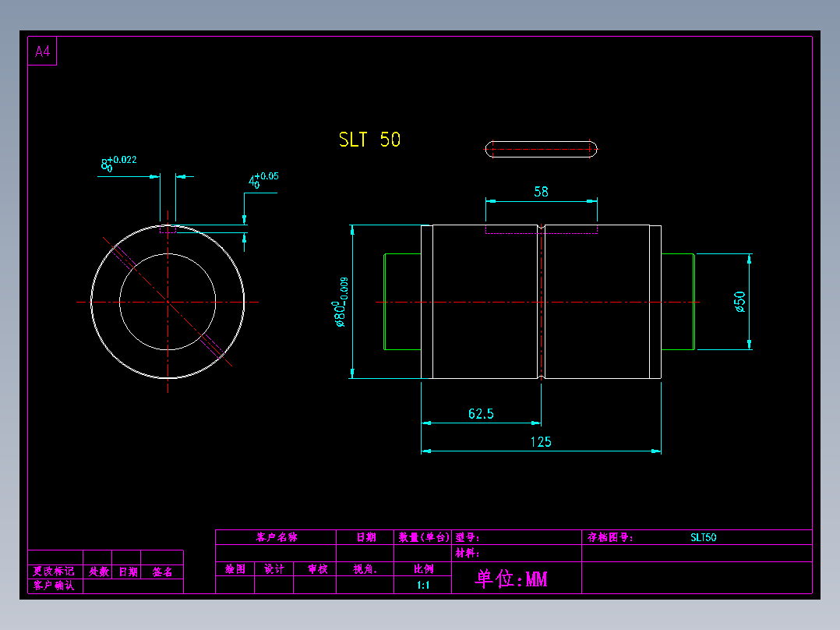Select the left green shaft stub
The image size is (840, 630).
[x=402, y=302]
